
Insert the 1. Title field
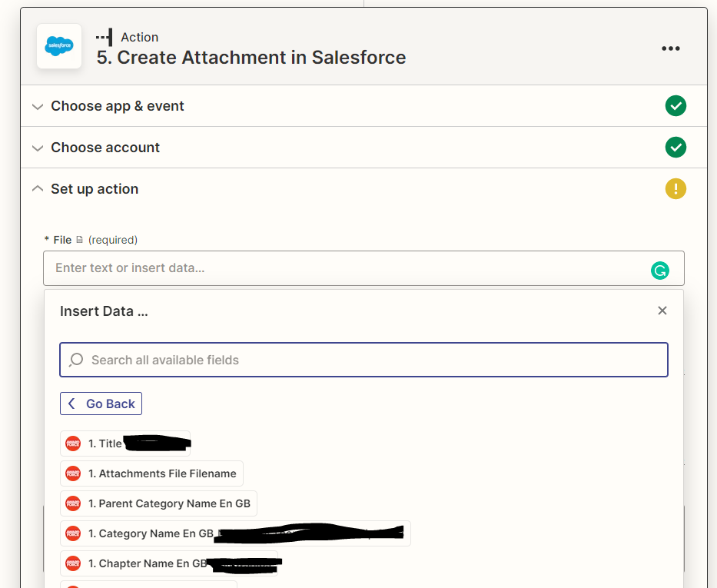(x=125, y=443)
